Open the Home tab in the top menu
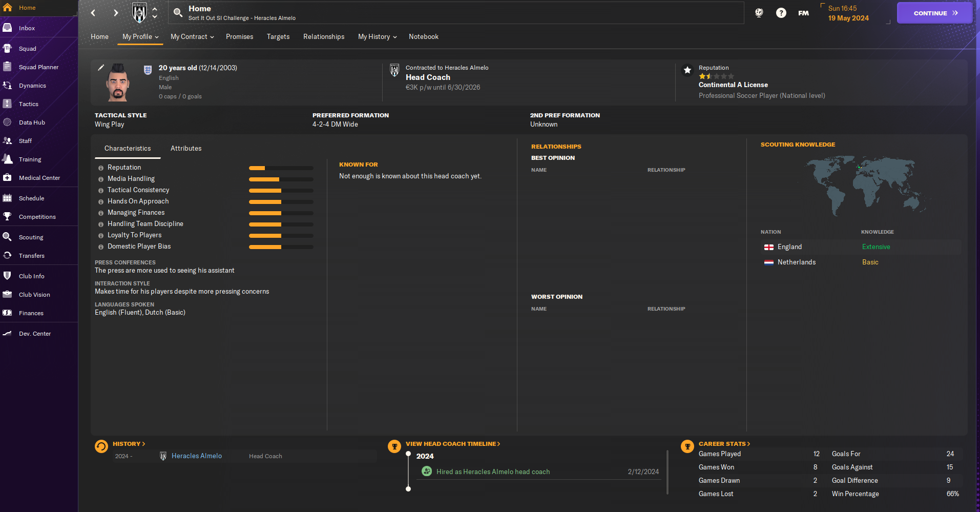Screen dimensions: 980x512 99,37
